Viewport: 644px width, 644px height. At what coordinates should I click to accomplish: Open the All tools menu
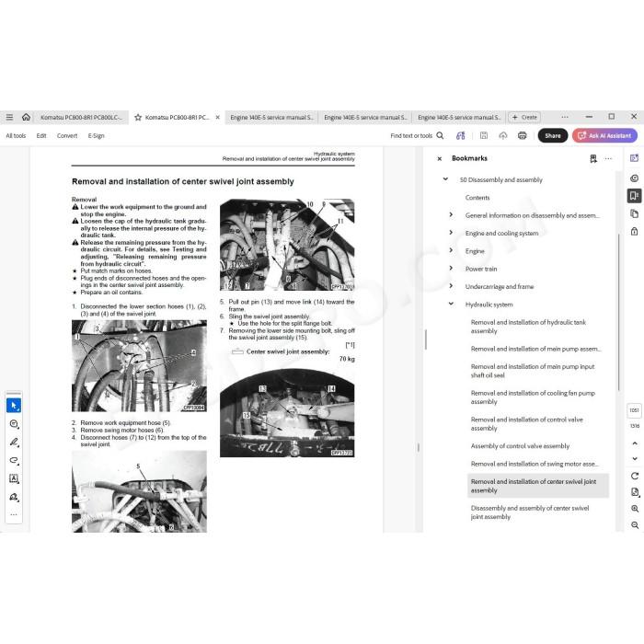pos(16,135)
